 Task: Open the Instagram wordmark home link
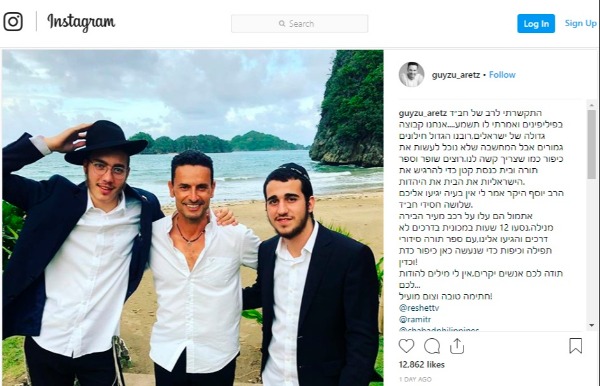click(x=81, y=23)
